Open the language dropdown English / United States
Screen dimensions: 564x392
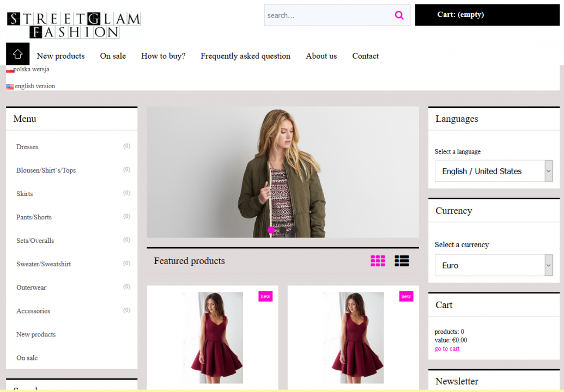[x=494, y=171]
